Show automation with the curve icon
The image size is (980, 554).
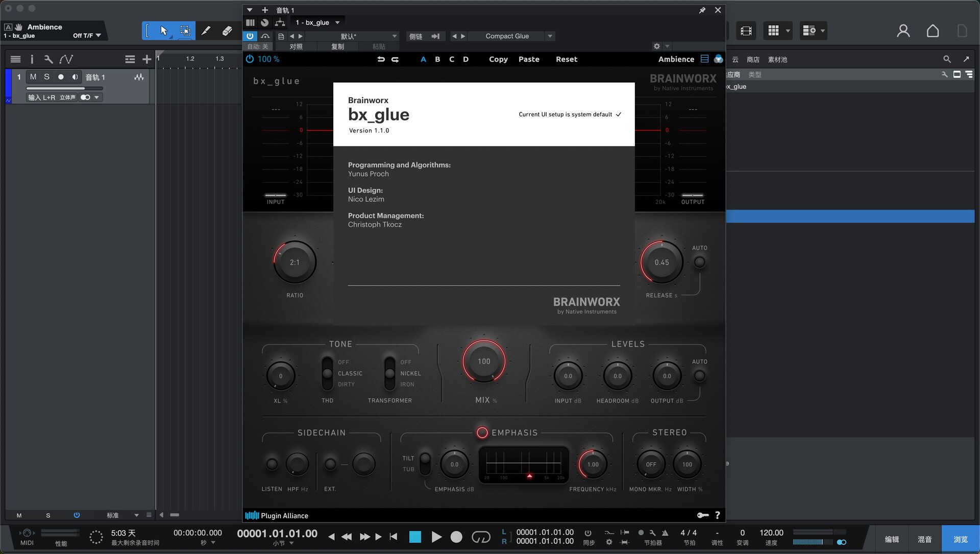click(66, 59)
